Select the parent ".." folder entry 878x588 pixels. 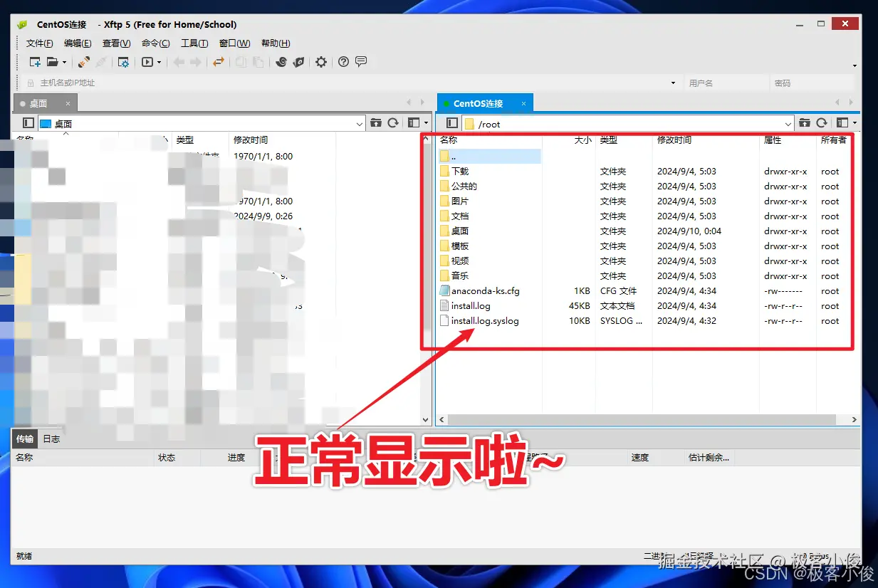coord(490,156)
